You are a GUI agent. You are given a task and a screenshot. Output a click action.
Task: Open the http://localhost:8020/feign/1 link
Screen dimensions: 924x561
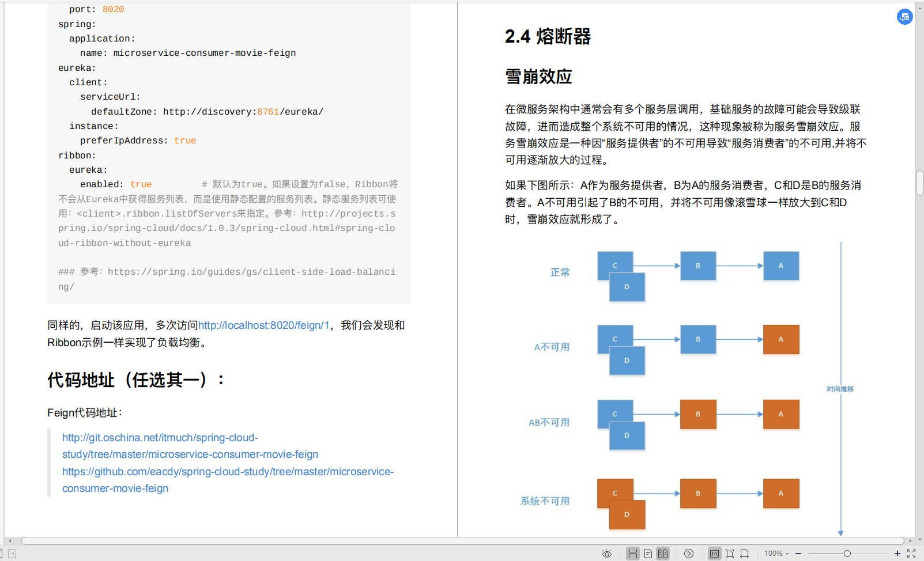click(x=263, y=325)
